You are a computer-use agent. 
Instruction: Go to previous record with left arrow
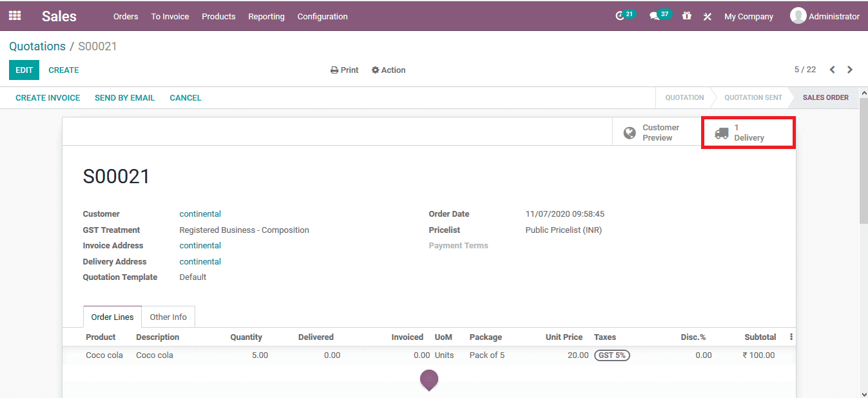(832, 70)
